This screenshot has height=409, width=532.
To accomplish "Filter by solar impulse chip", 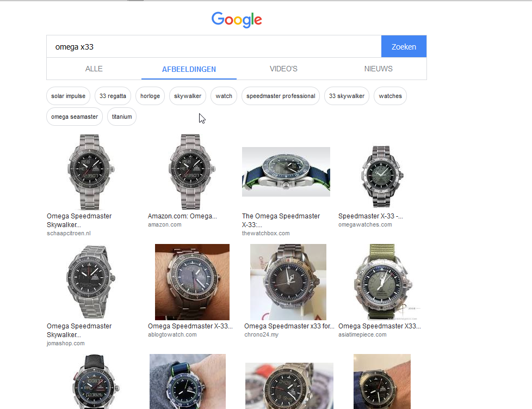I will pos(69,96).
